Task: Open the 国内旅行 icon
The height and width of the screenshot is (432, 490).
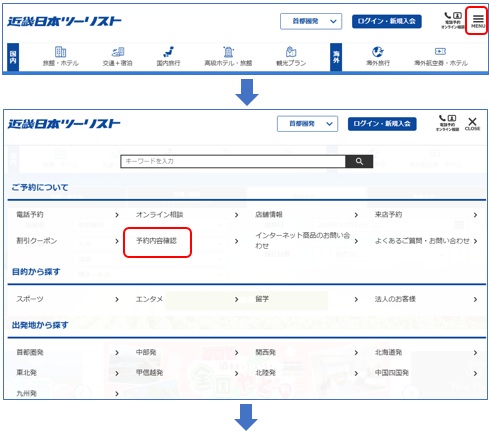Action: pos(169,52)
